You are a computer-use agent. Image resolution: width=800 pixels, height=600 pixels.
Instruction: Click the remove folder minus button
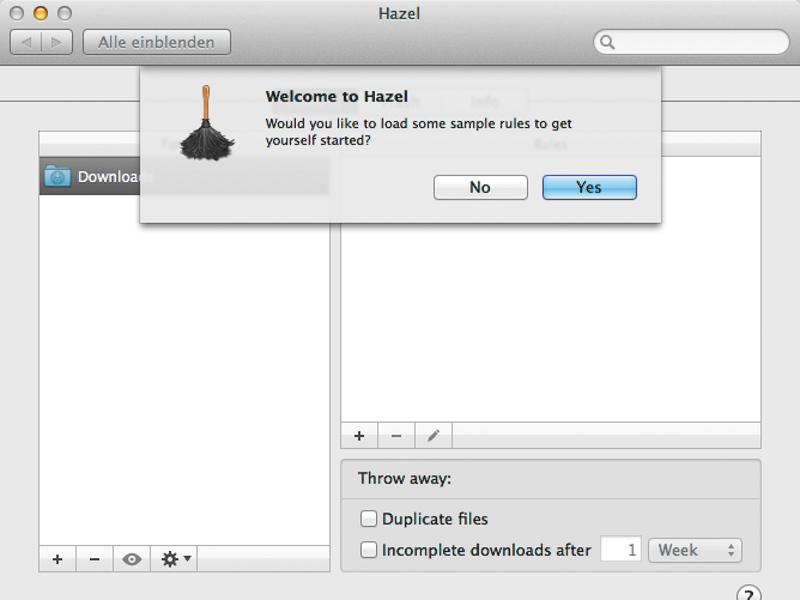point(94,559)
